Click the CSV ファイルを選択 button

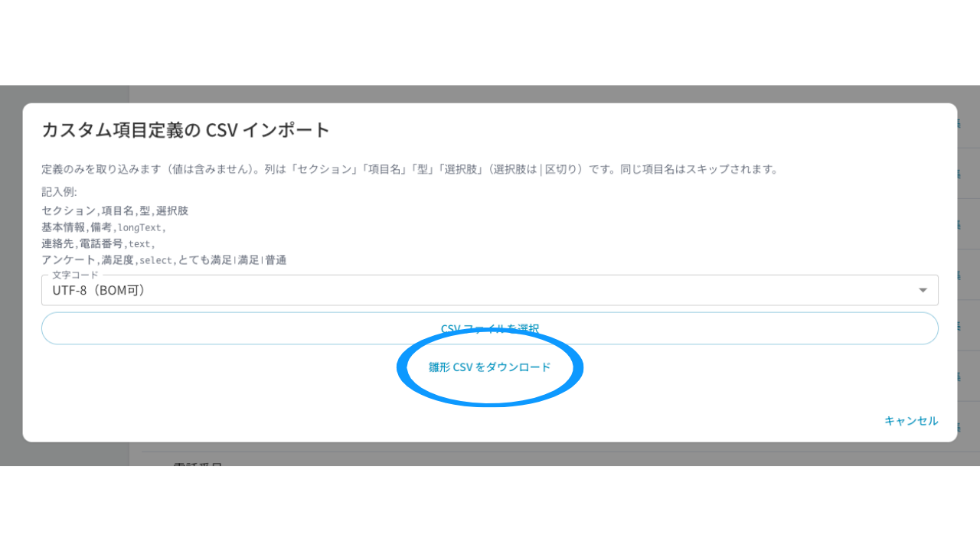[490, 328]
